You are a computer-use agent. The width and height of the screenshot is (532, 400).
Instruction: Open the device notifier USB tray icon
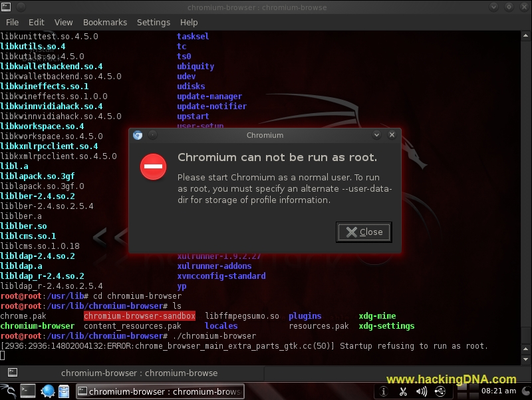pyautogui.click(x=440, y=391)
